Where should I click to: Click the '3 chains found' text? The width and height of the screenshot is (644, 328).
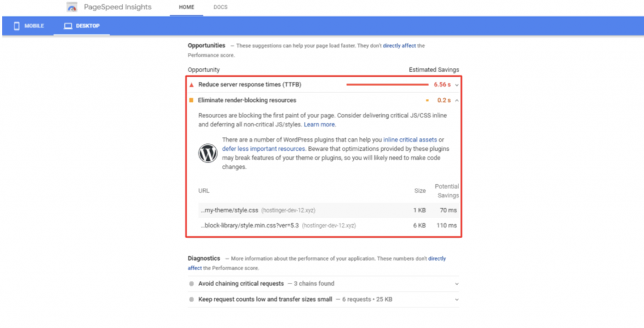314,283
